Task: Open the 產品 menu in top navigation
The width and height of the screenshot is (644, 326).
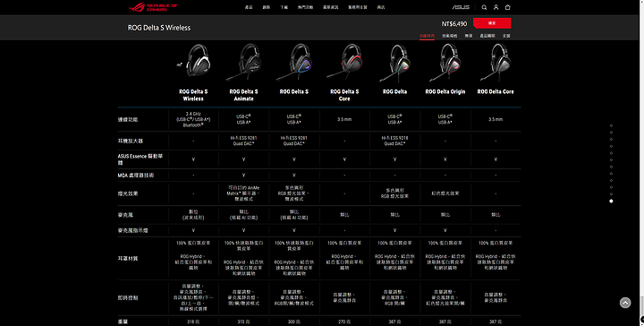Action: [x=249, y=7]
